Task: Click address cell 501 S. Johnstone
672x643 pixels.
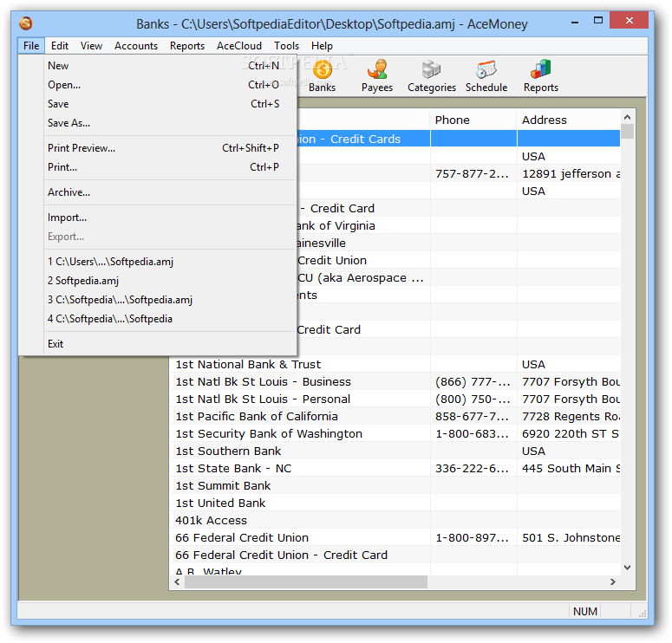Action: tap(571, 538)
